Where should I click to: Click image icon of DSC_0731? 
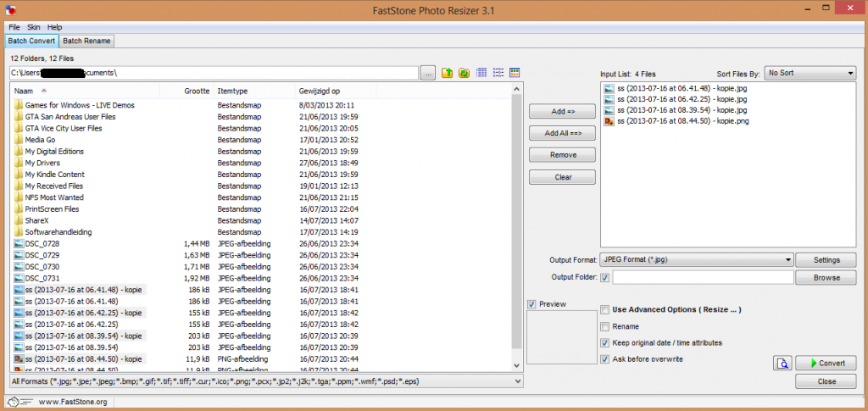19,278
